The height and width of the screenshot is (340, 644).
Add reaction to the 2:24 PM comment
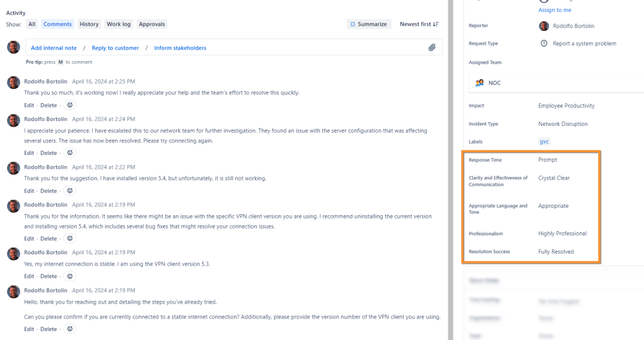coord(71,153)
